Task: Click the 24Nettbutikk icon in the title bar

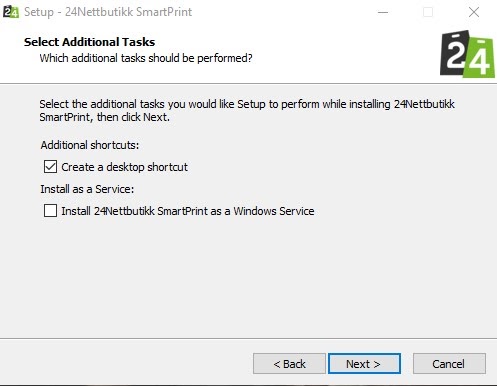Action: (x=11, y=12)
